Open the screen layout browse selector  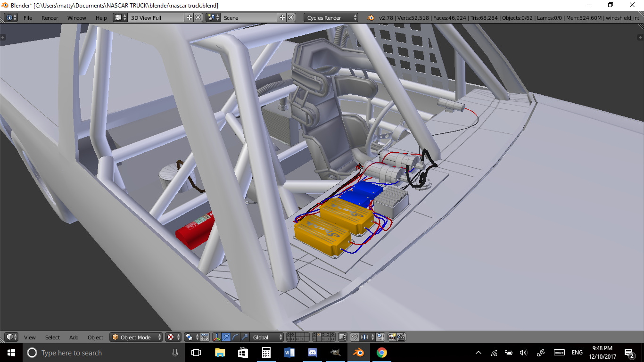[121, 17]
